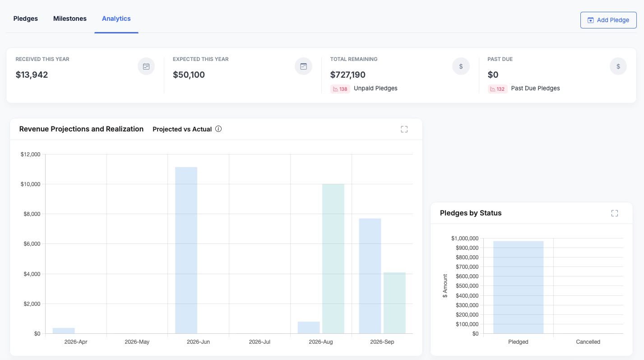Click the Received This Year heading
This screenshot has width=644, height=360.
coord(42,59)
